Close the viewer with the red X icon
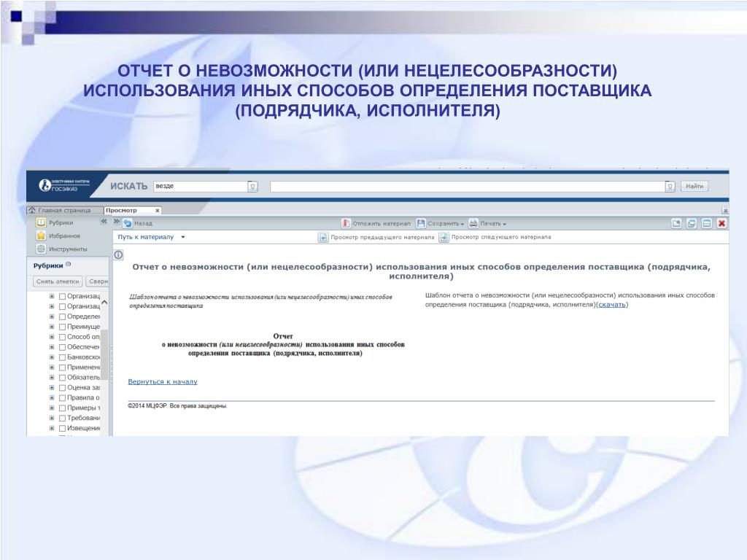Image resolution: width=747 pixels, height=560 pixels. click(721, 223)
